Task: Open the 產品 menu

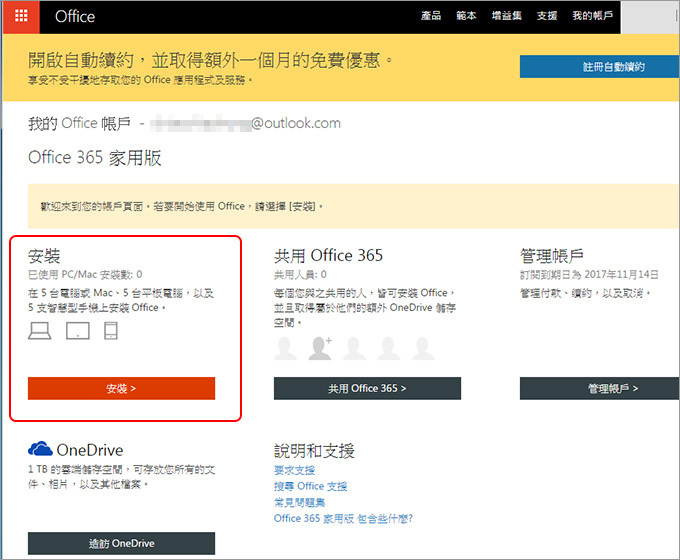Action: pyautogui.click(x=431, y=16)
